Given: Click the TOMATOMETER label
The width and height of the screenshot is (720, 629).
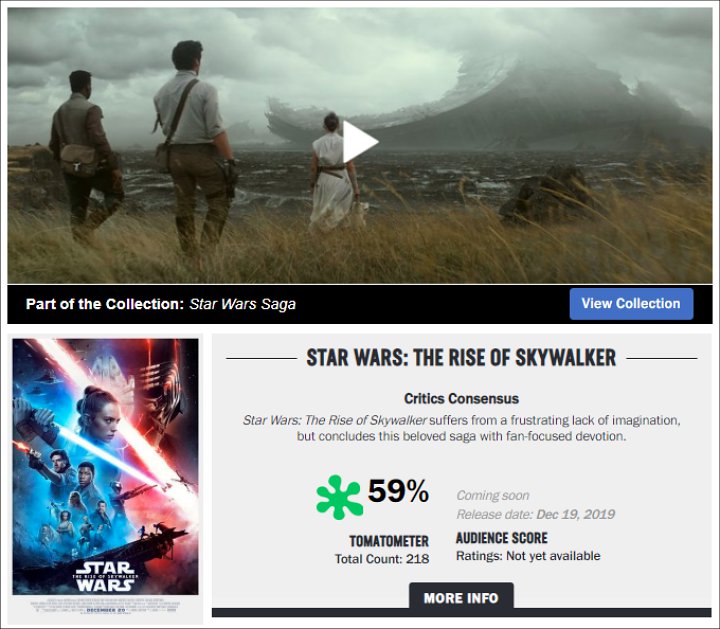Looking at the screenshot, I should [389, 541].
